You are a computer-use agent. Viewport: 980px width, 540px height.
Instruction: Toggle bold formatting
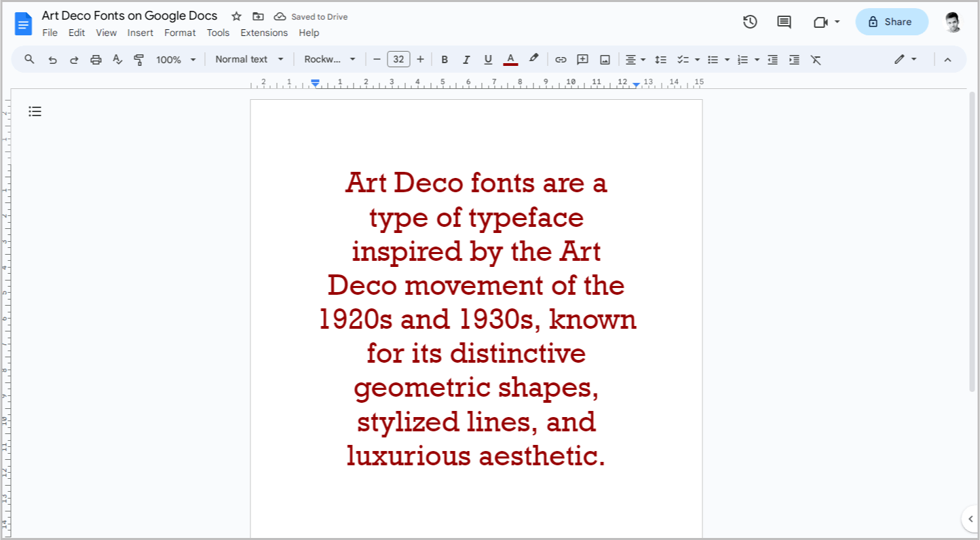(x=445, y=59)
